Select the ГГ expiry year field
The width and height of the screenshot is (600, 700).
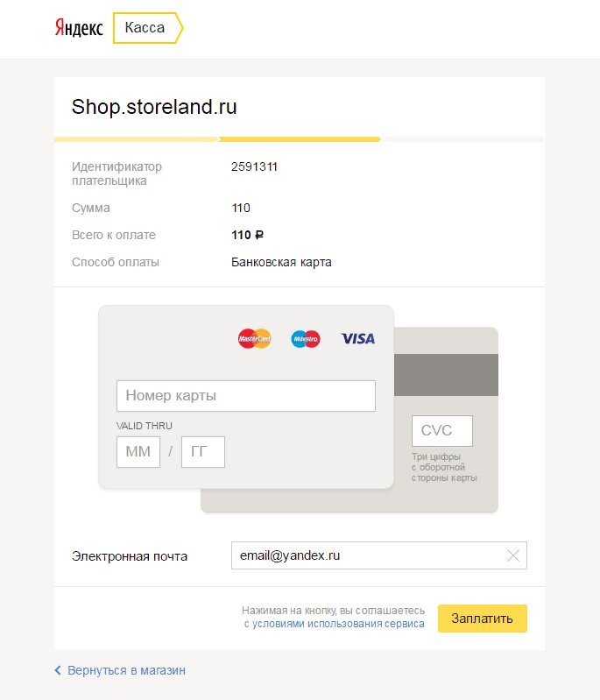[203, 452]
